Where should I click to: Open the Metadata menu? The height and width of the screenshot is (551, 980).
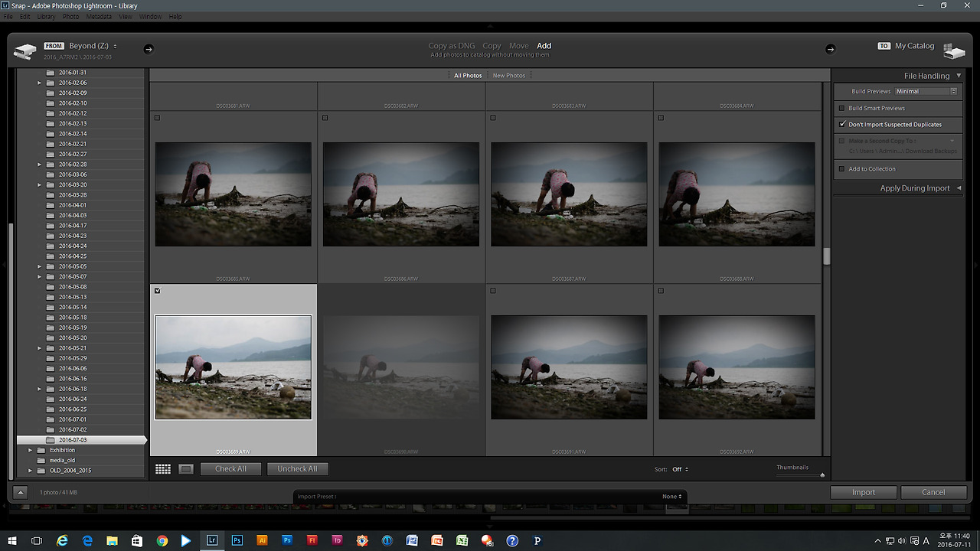pos(99,17)
